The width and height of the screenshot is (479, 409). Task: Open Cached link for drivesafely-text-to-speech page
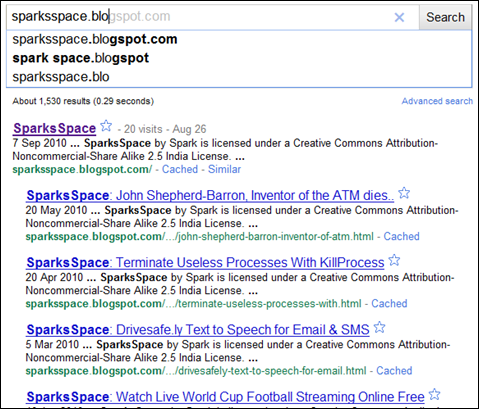point(394,371)
